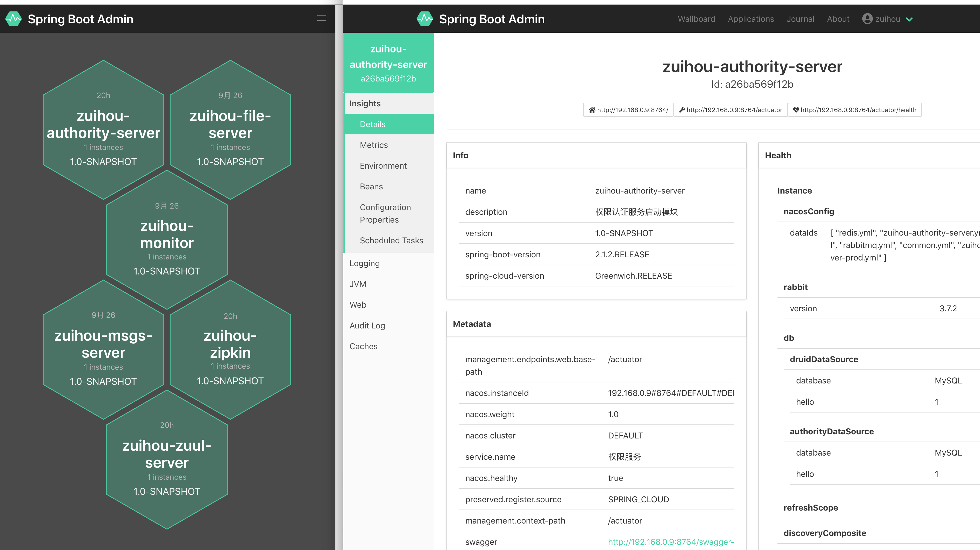Viewport: 980px width, 550px height.
Task: Go to the Journal page
Action: coord(800,19)
